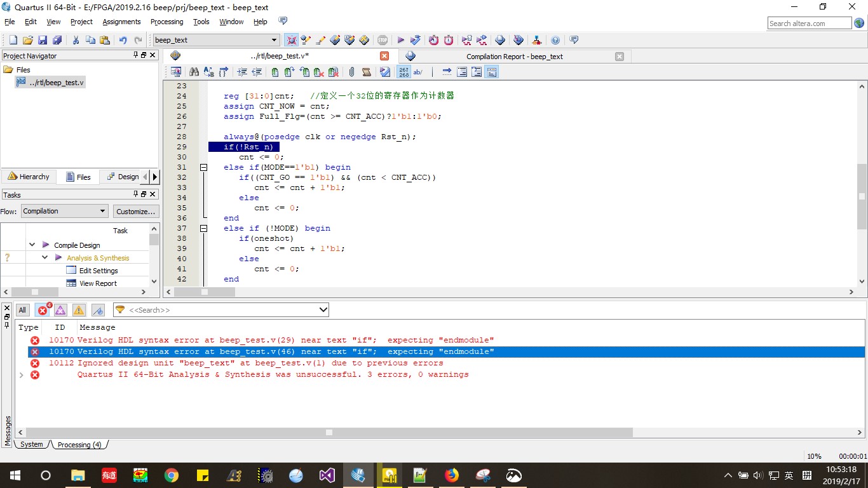Collapse the Analysis & Synthesis task
This screenshot has height=488, width=868.
click(45, 257)
